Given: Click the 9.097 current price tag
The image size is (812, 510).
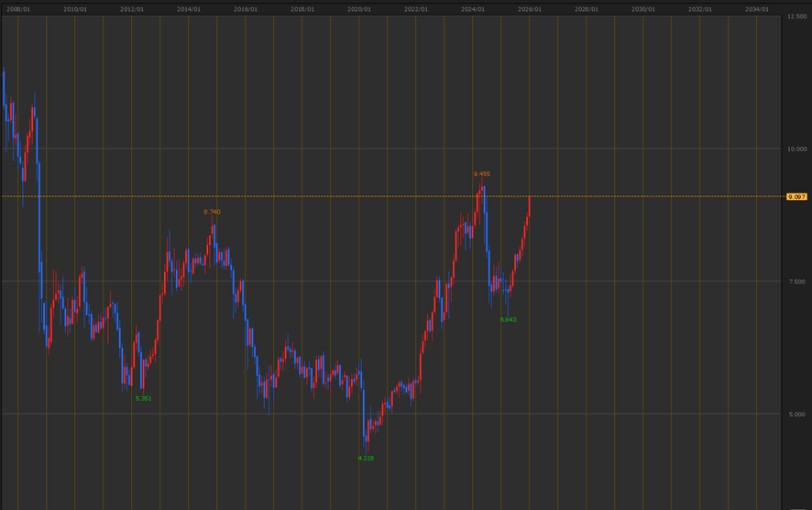Looking at the screenshot, I should coord(796,196).
